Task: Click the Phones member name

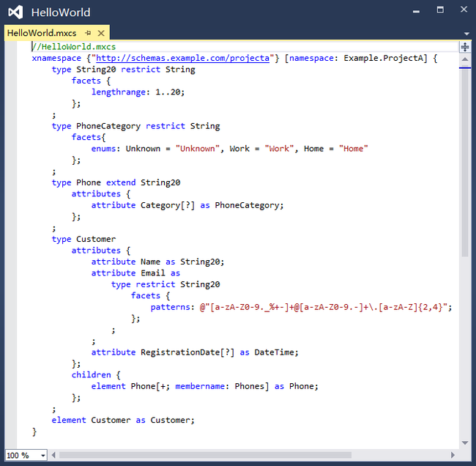Action: [250, 386]
